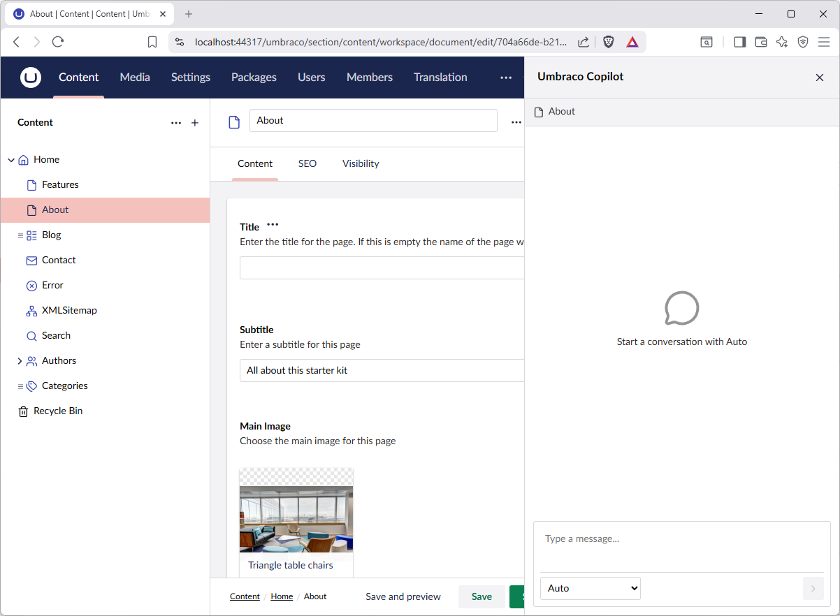This screenshot has height=616, width=840.
Task: Open Title property actions via its ellipsis
Action: pos(273,224)
